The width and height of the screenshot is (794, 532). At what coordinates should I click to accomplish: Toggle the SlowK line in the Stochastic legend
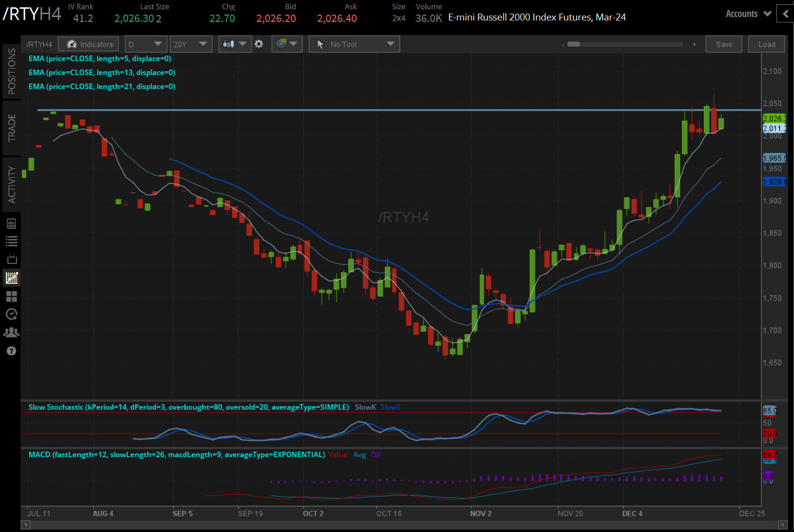[x=365, y=407]
